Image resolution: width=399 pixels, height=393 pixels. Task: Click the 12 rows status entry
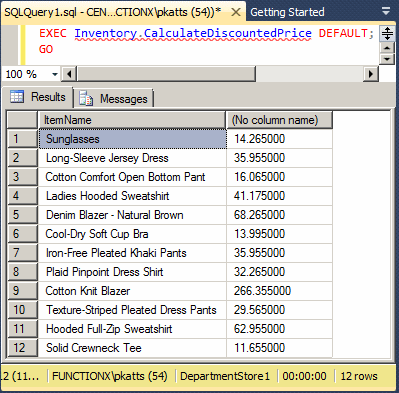359,376
